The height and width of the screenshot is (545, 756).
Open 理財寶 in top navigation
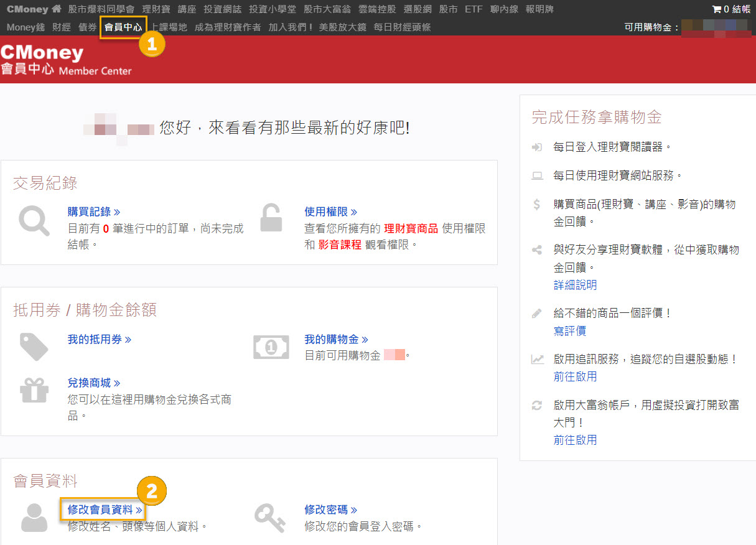click(156, 9)
